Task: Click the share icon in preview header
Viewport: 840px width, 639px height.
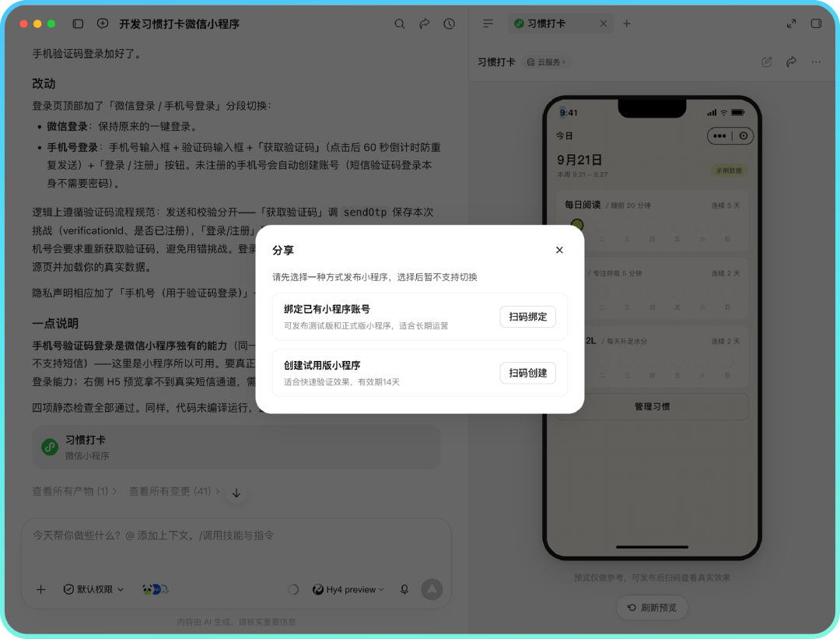Action: point(791,62)
